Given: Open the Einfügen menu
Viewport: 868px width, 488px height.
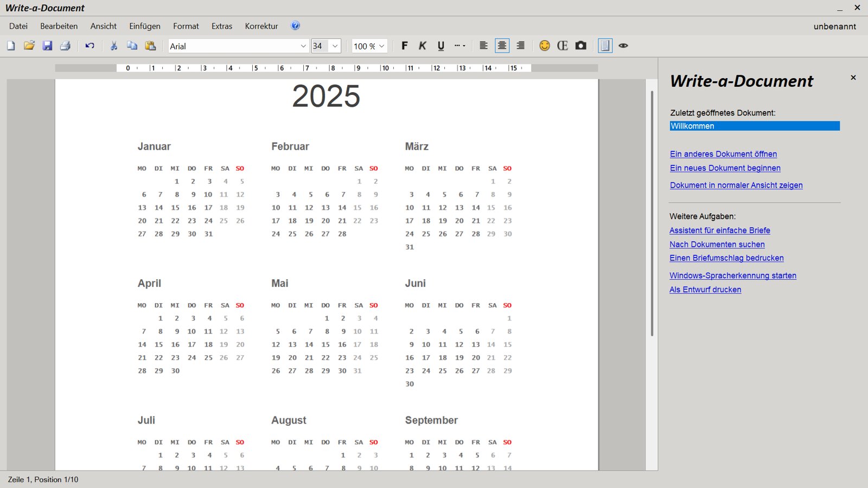Looking at the screenshot, I should 145,26.
